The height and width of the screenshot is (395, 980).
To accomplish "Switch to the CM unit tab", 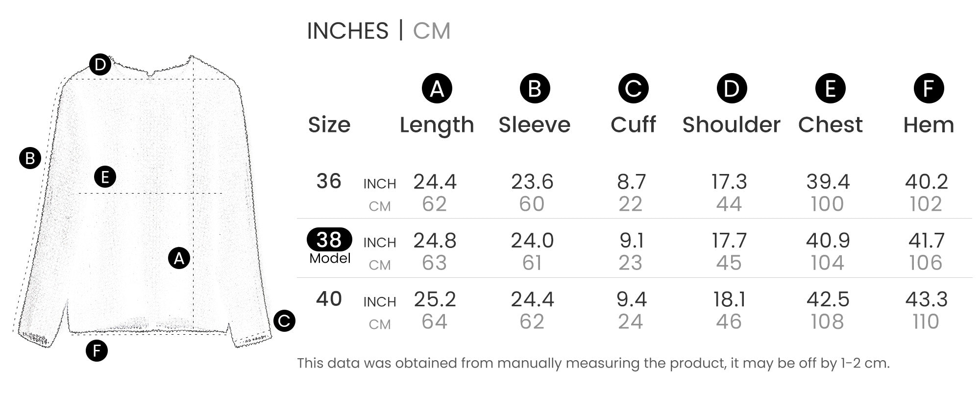I will pyautogui.click(x=431, y=31).
